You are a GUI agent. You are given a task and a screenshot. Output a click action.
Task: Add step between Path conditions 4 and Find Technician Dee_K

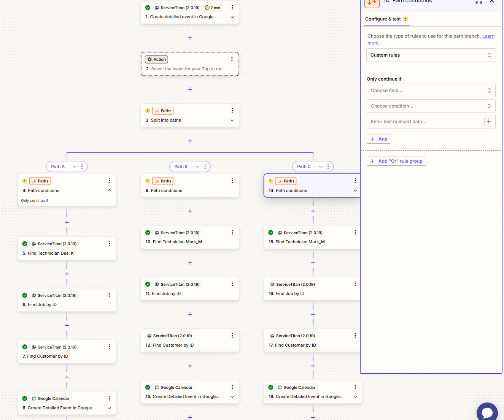coord(67,222)
